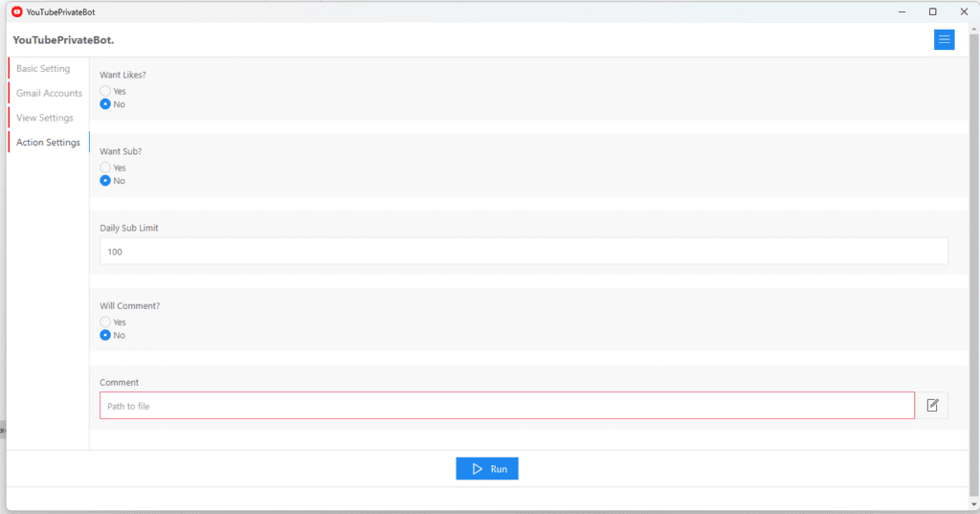Click the Daily Sub Limit field
The height and width of the screenshot is (514, 980).
coord(523,252)
